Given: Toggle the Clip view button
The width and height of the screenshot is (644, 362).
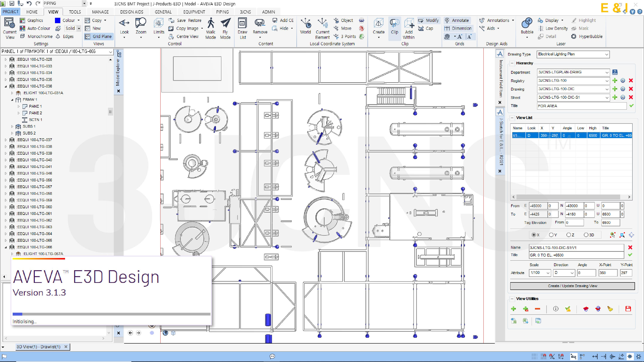Looking at the screenshot, I should [x=395, y=29].
